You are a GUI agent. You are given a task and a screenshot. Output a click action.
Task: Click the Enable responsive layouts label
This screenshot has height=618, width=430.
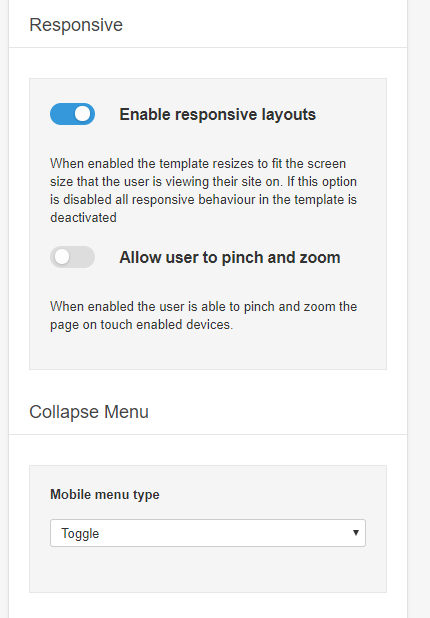218,114
